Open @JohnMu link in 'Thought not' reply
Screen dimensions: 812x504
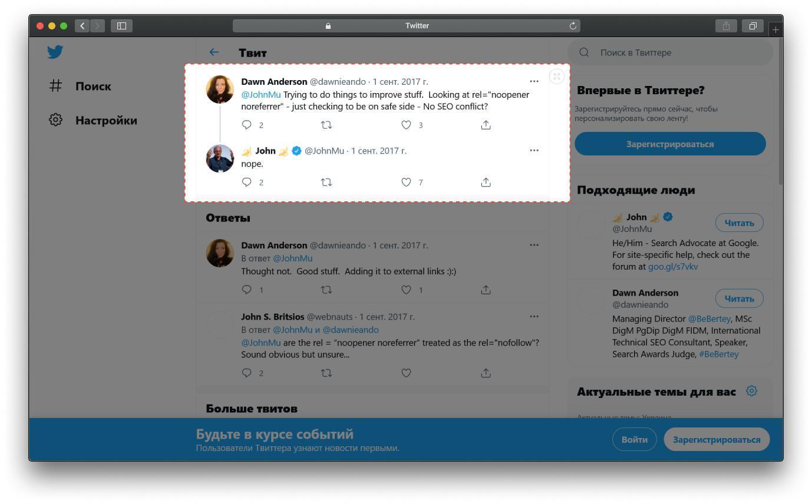(292, 258)
